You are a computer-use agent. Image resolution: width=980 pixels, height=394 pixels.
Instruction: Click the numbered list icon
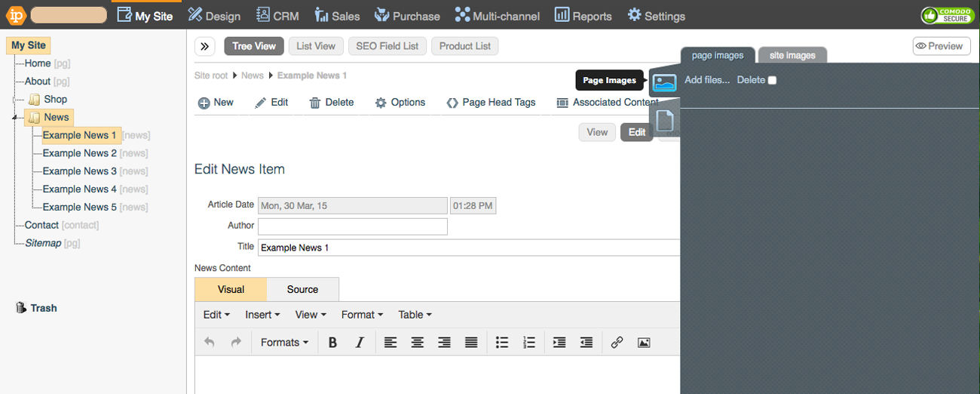[x=529, y=343]
